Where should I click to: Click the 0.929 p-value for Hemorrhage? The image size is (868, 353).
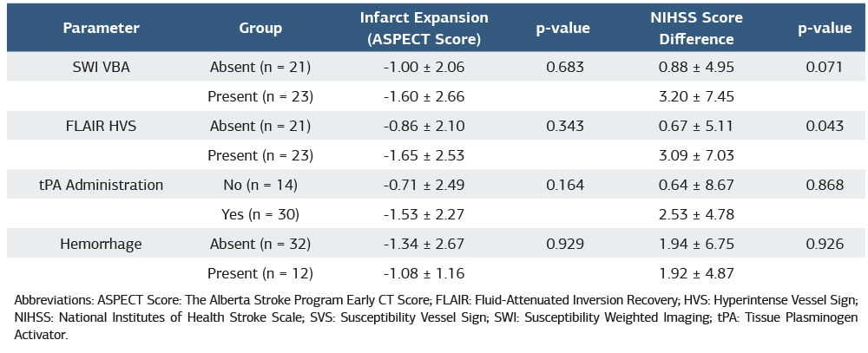[x=563, y=244]
